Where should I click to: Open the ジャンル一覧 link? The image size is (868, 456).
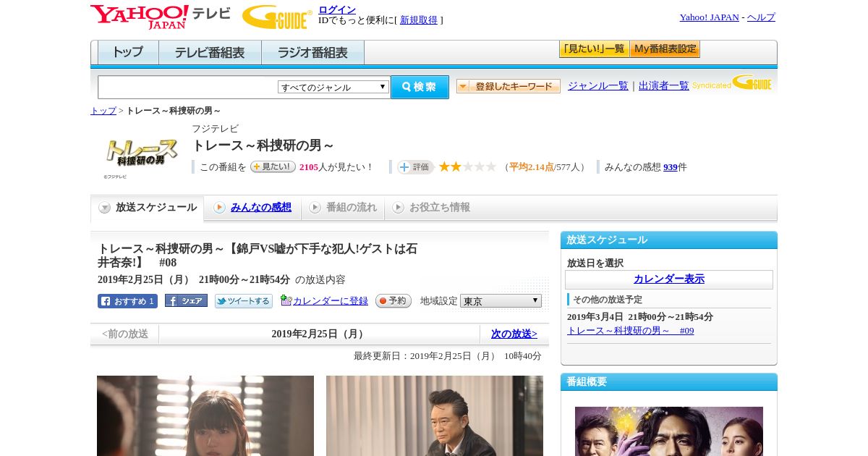[x=598, y=85]
